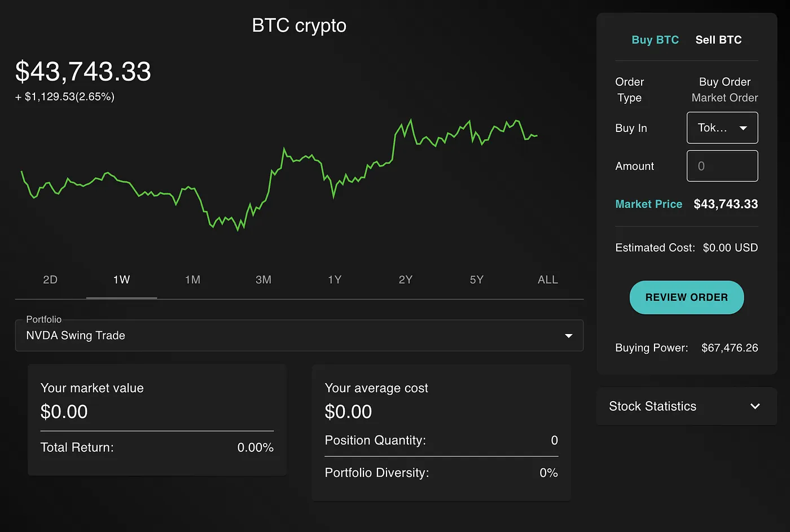Select the 2Y chart range
The image size is (790, 532).
click(x=406, y=280)
